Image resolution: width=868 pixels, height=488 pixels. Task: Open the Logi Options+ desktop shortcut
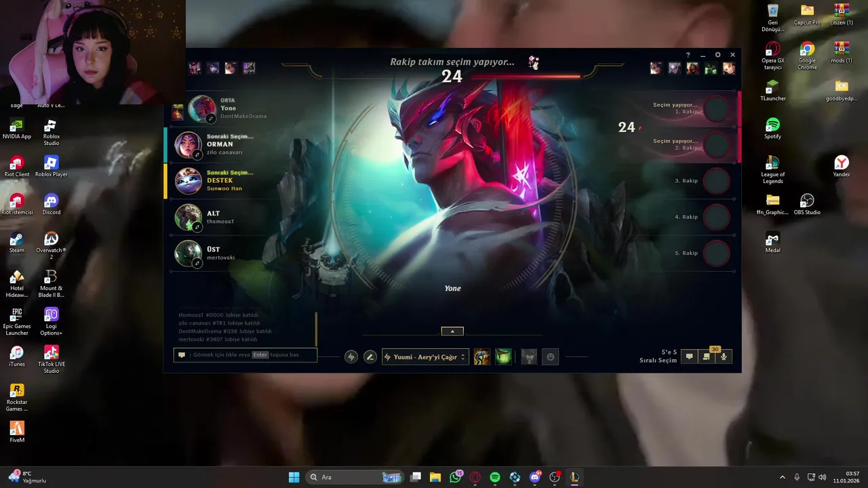[52, 322]
